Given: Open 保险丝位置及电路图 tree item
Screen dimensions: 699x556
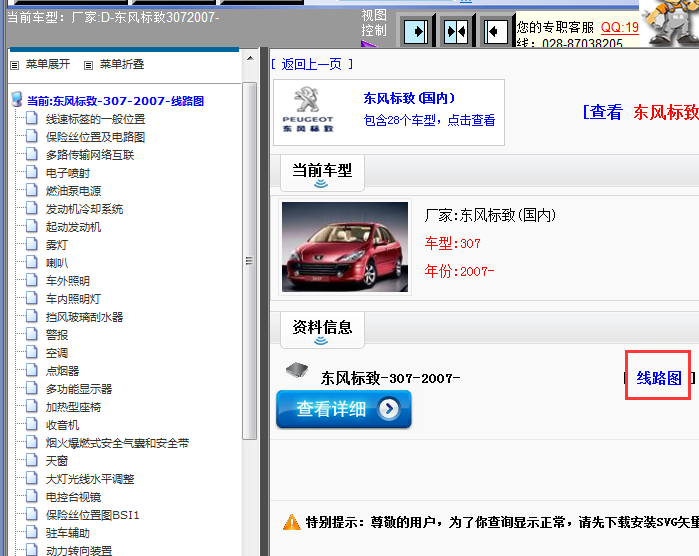Looking at the screenshot, I should pos(95,137).
